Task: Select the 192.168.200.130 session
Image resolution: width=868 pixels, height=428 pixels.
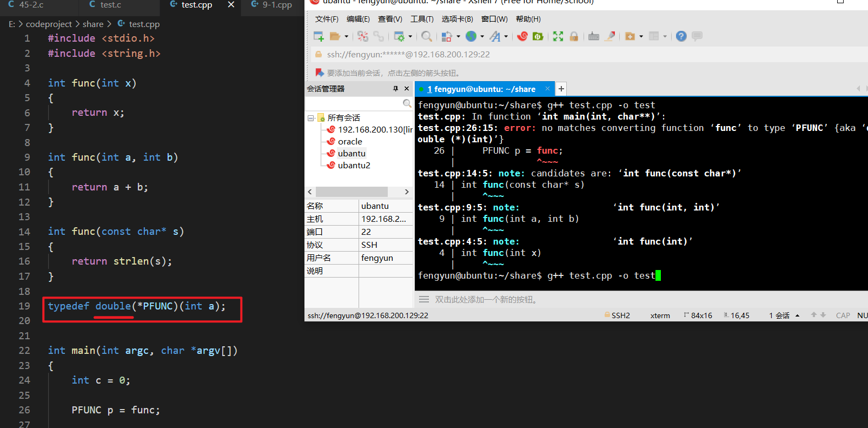Action: click(x=375, y=129)
